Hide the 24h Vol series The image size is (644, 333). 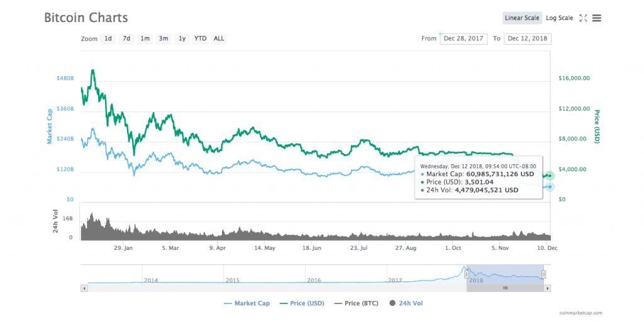pyautogui.click(x=406, y=303)
